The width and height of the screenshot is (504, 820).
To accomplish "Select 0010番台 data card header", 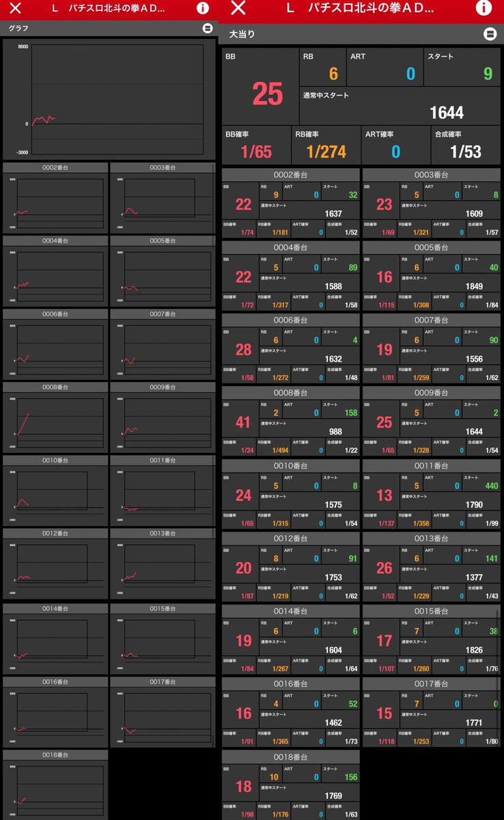I will point(290,465).
